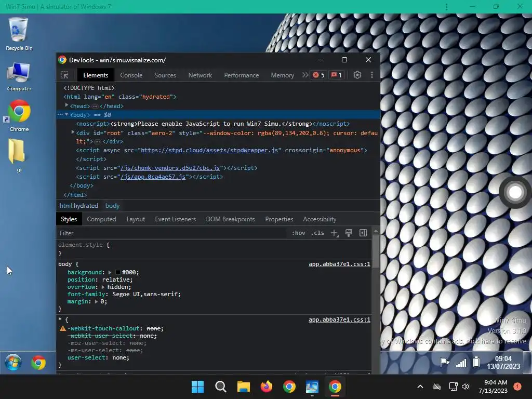Screen dimensions: 532x399
Task: Add new style rule plus icon
Action: [335, 233]
